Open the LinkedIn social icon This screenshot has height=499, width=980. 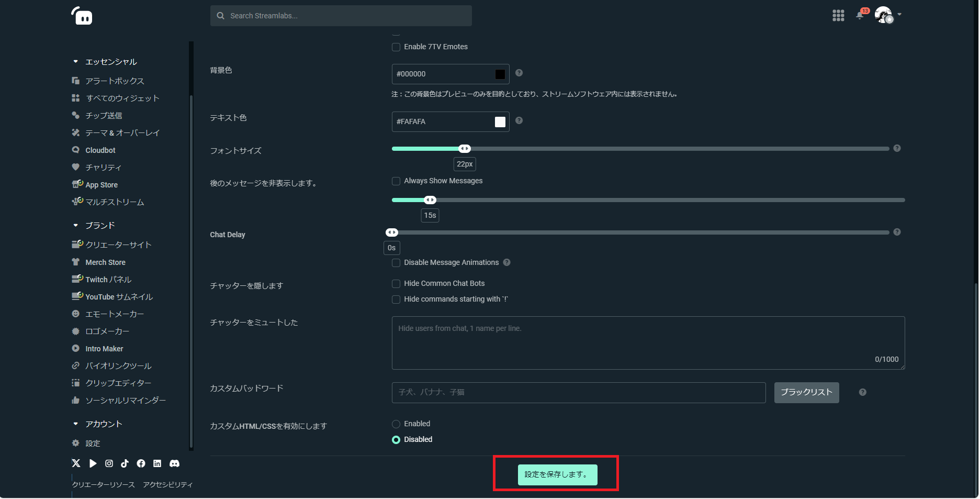(157, 463)
